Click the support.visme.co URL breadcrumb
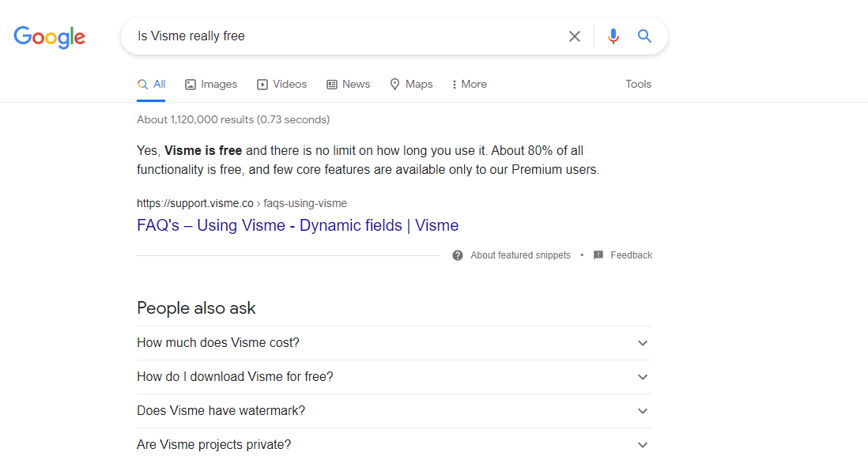Screen dimensions: 868x460 point(242,203)
